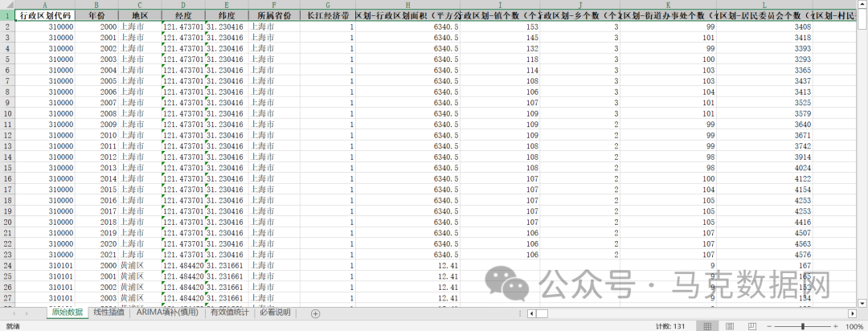The height and width of the screenshot is (331, 868).
Task: Select column F header
Action: (274, 5)
